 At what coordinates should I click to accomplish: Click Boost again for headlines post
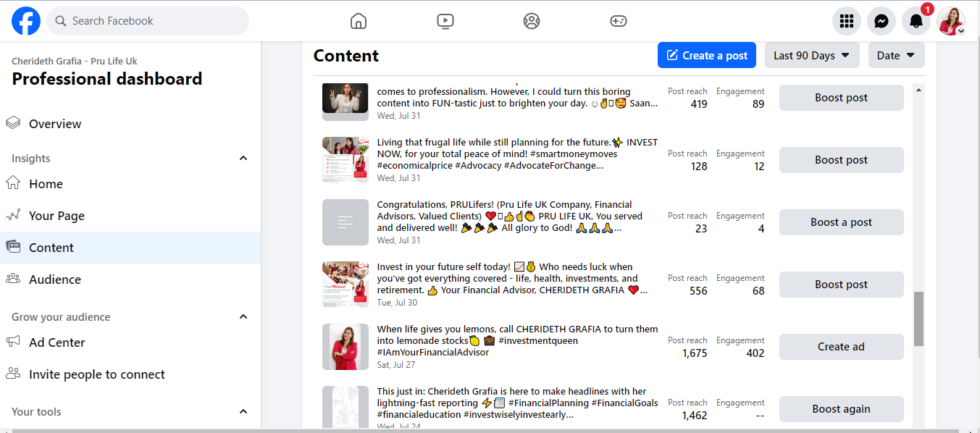[x=842, y=409]
